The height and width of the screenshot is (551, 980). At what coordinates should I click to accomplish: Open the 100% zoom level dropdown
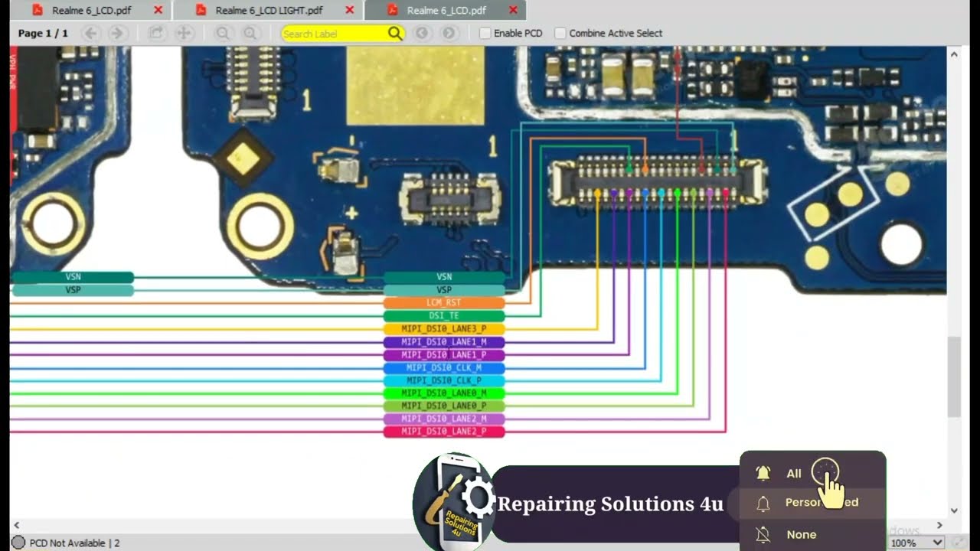click(x=917, y=543)
